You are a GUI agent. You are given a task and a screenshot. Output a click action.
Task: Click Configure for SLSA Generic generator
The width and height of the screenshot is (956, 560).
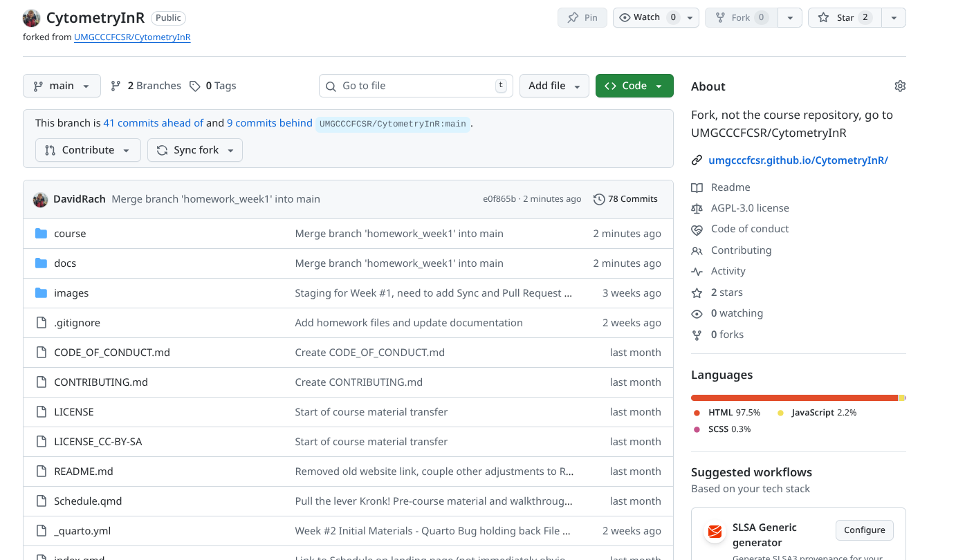tap(864, 530)
